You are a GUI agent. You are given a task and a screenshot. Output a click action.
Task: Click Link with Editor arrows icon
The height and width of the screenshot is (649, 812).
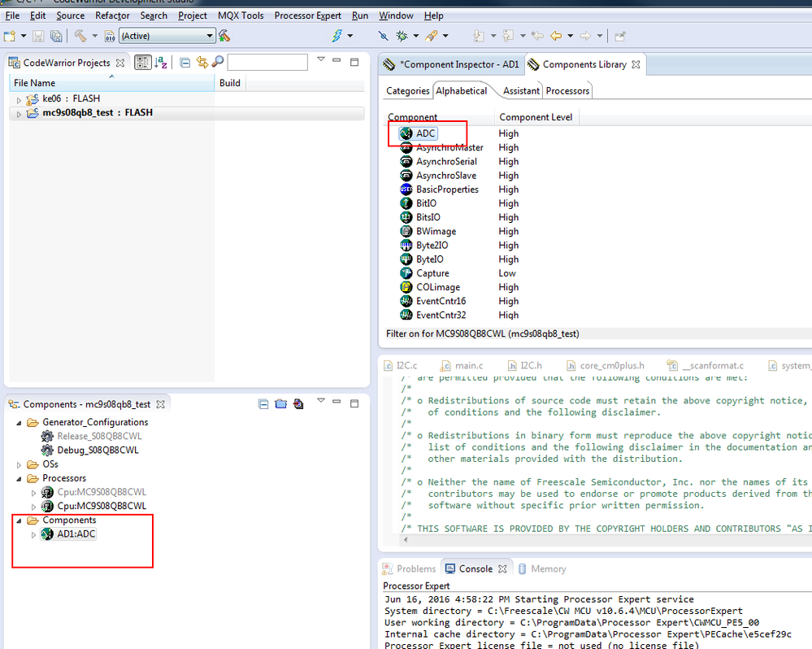click(202, 63)
